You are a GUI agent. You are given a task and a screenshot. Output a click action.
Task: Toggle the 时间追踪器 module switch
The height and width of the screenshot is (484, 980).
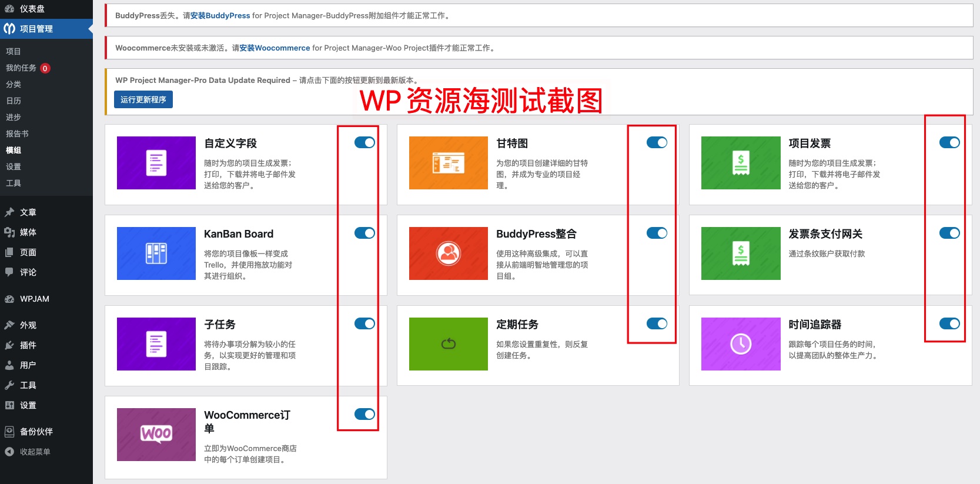click(949, 323)
